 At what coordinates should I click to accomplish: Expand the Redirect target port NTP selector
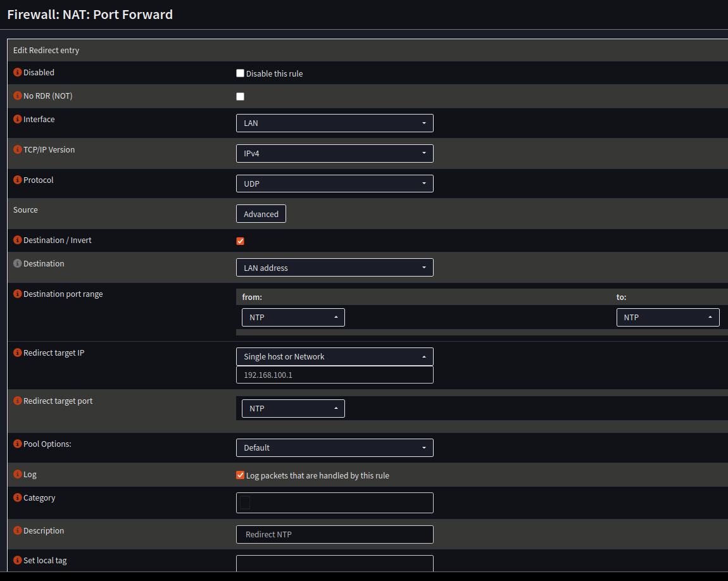tap(292, 408)
